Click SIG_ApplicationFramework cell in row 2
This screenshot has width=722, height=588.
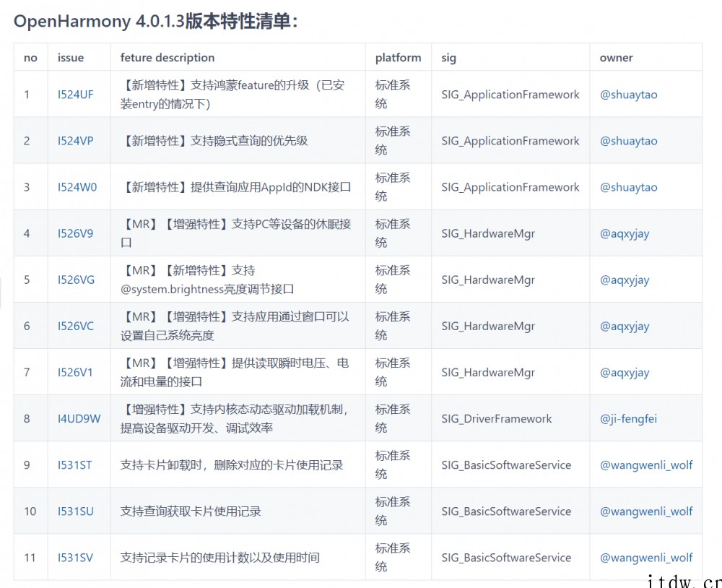tap(510, 141)
